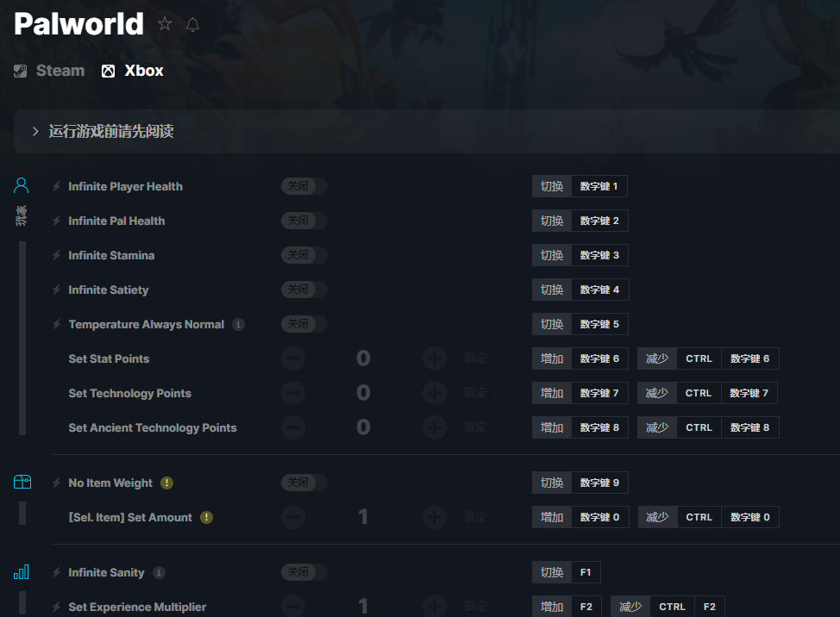Click info icon next to Infinite Sanity

tap(159, 572)
